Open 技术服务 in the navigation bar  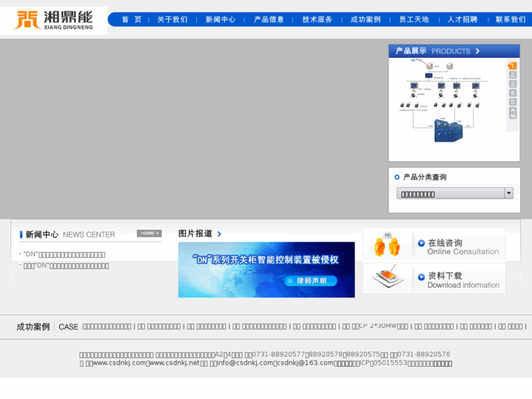tap(318, 20)
